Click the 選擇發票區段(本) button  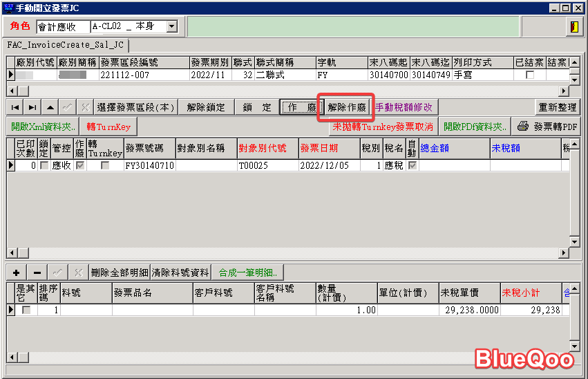tap(135, 107)
